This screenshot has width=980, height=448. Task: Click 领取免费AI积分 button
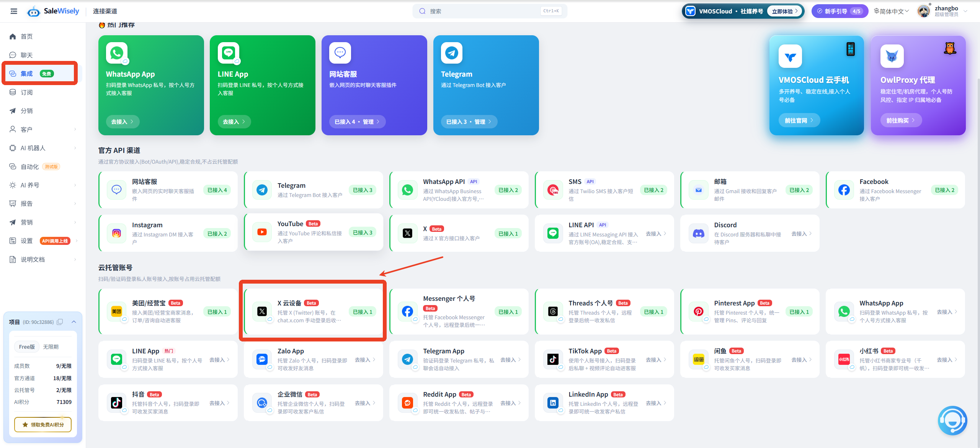coord(43,425)
